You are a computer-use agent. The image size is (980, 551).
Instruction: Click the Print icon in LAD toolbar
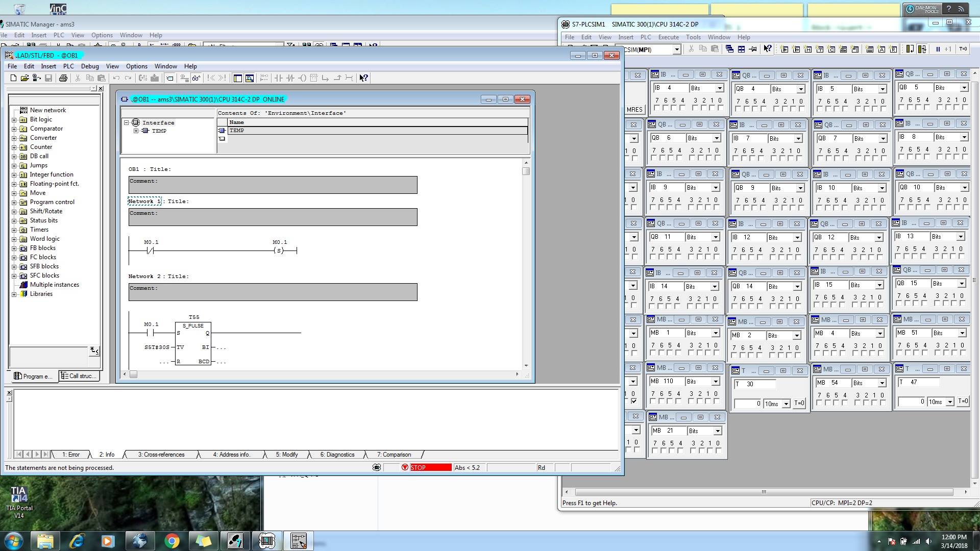click(63, 78)
